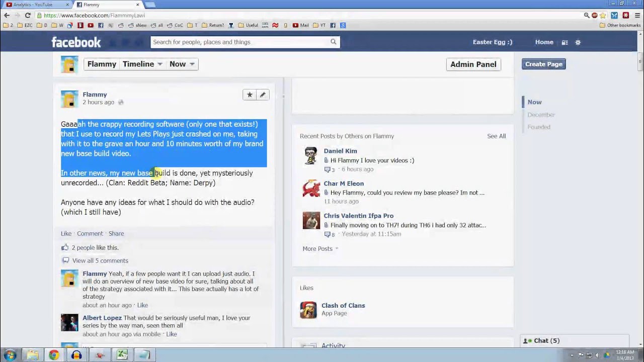Click the Facebook logo
This screenshot has width=644, height=362.
click(x=76, y=42)
